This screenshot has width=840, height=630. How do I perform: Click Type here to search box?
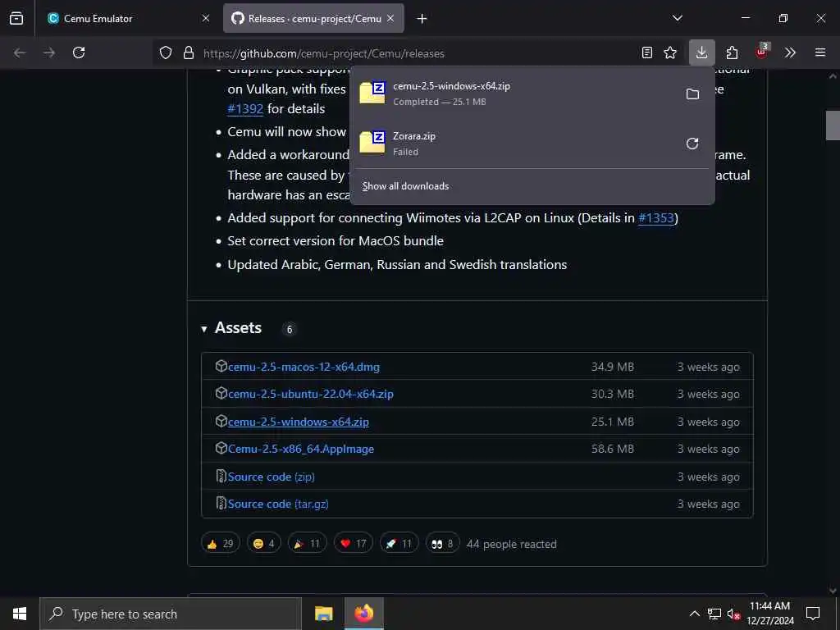pyautogui.click(x=171, y=614)
